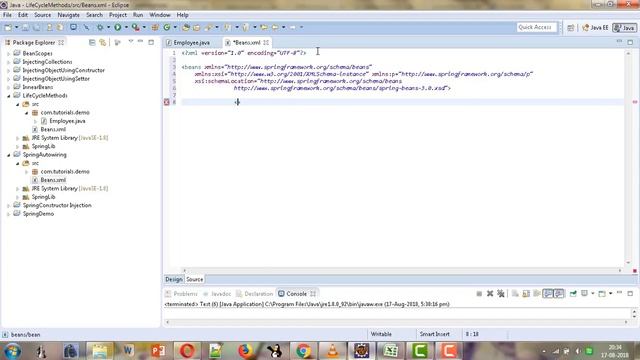This screenshot has width=640, height=360.
Task: Toggle Show Console on Standard Out
Action: [x=548, y=293]
